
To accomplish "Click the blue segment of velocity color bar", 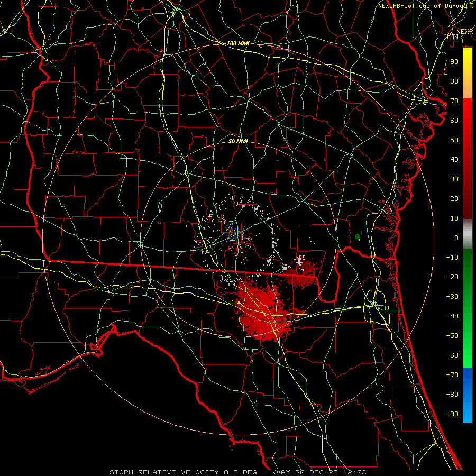I will (x=467, y=396).
